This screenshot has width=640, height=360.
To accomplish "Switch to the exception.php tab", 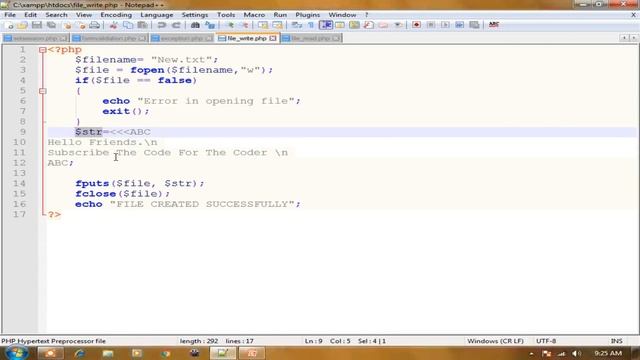I will coord(181,38).
